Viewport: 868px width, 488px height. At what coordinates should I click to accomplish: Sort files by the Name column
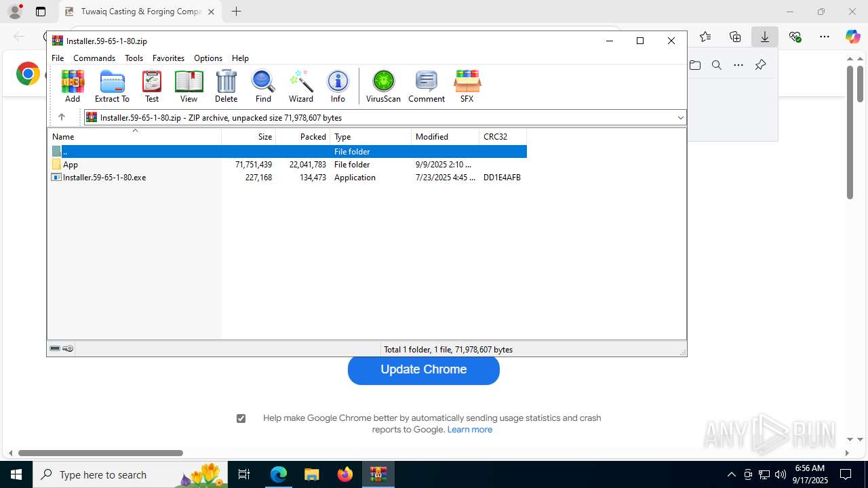[134, 136]
